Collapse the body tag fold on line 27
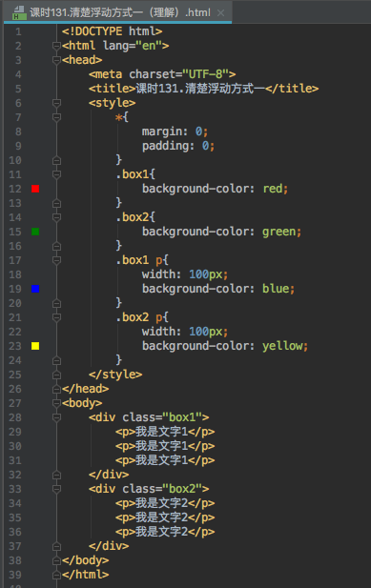The height and width of the screenshot is (588, 371). [x=56, y=403]
